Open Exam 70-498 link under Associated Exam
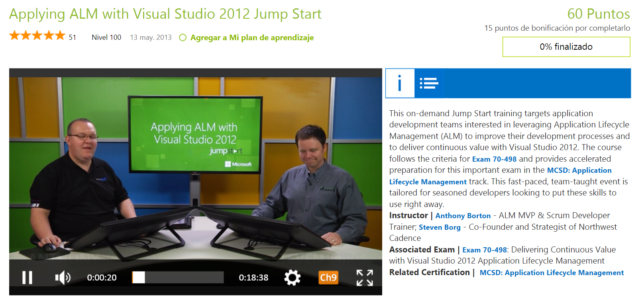This screenshot has height=303, width=644. 484,250
